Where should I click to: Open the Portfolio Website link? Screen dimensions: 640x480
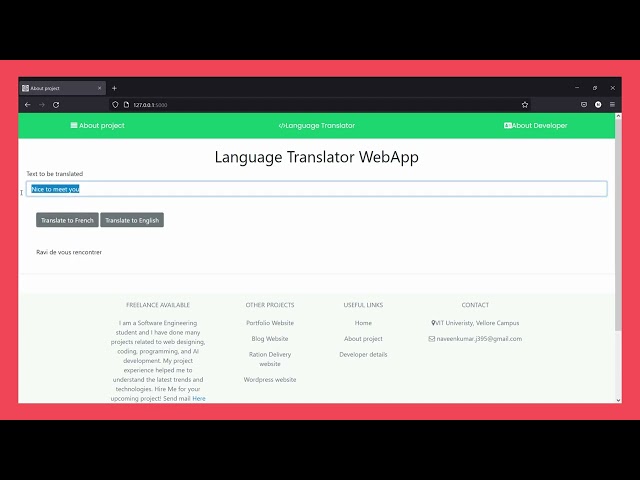point(270,323)
